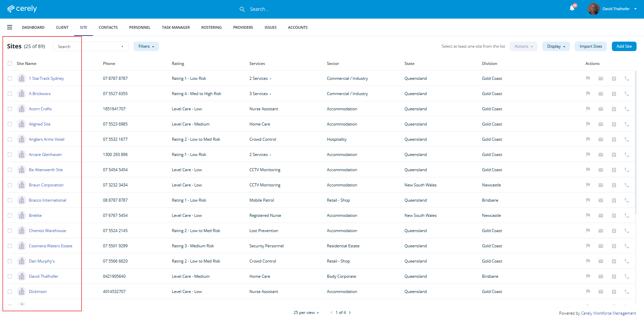Viewport: 644px width, 317px height.
Task: Click the clipboard icon for Acorn Crafts
Action: tap(614, 109)
